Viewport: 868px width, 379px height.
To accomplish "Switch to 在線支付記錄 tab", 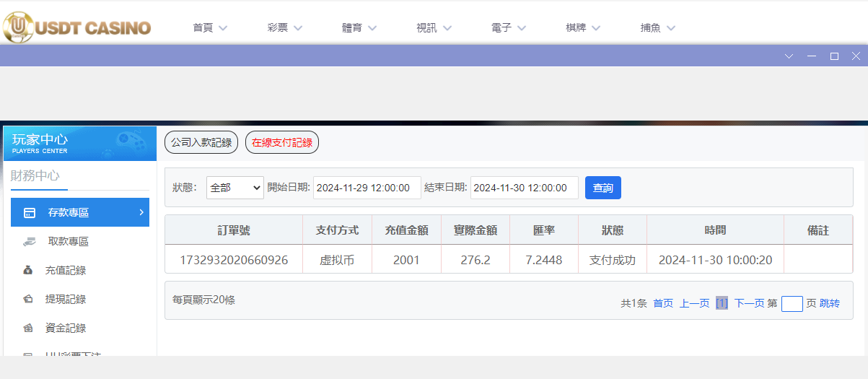I will tap(282, 143).
